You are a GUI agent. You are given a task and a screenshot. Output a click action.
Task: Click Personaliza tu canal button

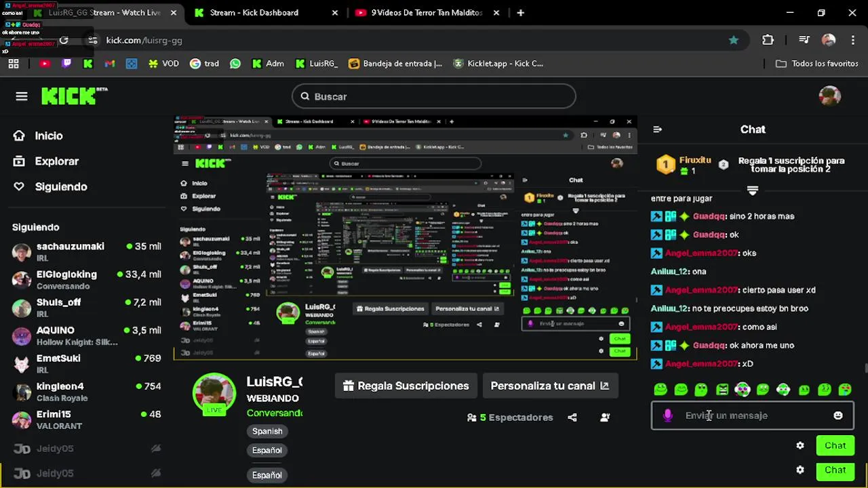click(550, 386)
